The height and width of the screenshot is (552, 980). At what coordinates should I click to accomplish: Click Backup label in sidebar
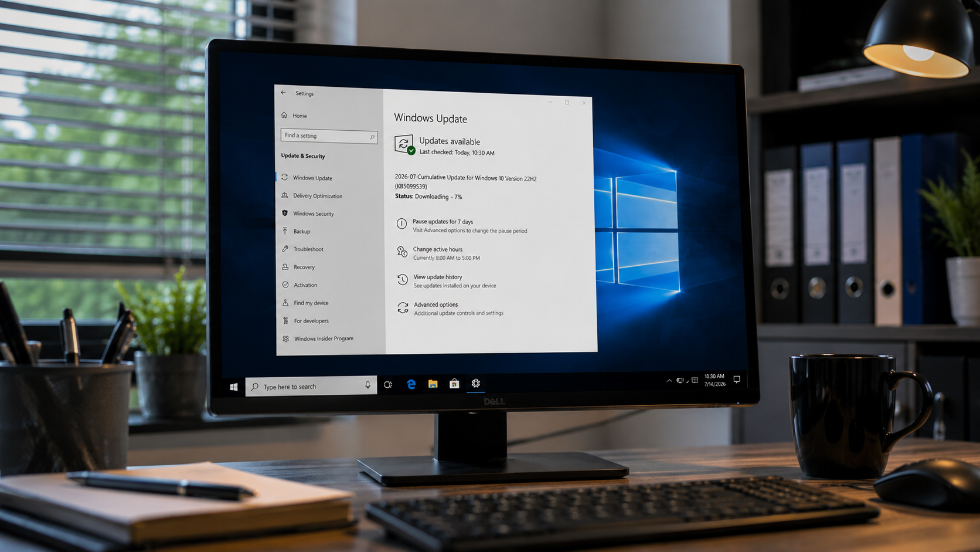pos(302,231)
